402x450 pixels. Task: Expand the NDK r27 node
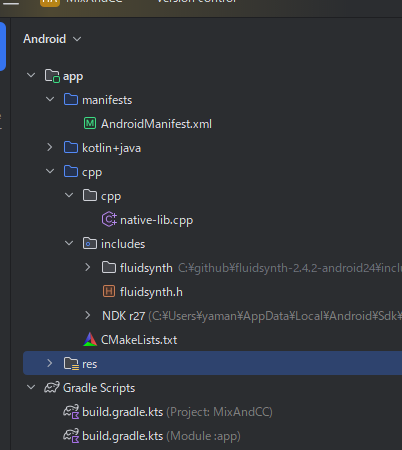tap(88, 315)
